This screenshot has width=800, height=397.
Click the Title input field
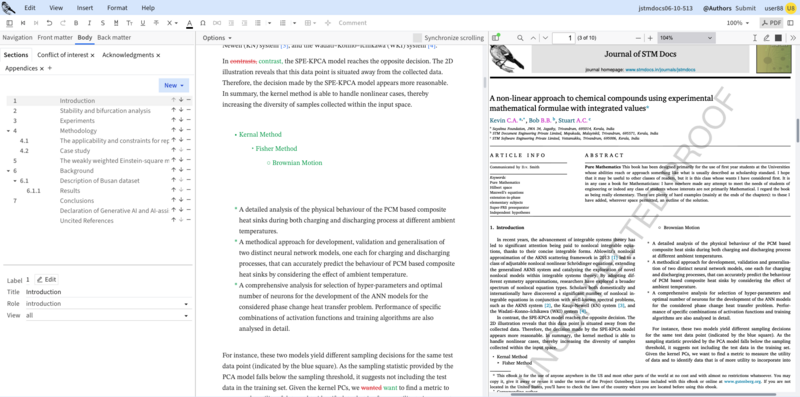click(109, 292)
